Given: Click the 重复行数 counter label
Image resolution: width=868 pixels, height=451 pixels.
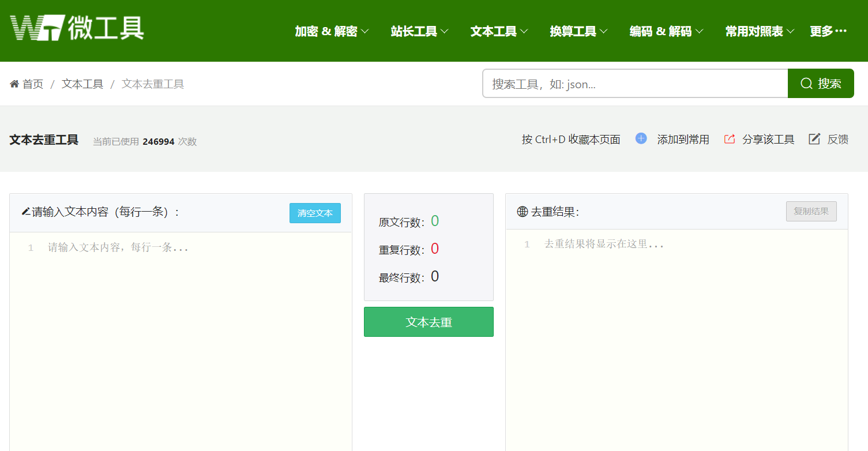Looking at the screenshot, I should coord(401,250).
